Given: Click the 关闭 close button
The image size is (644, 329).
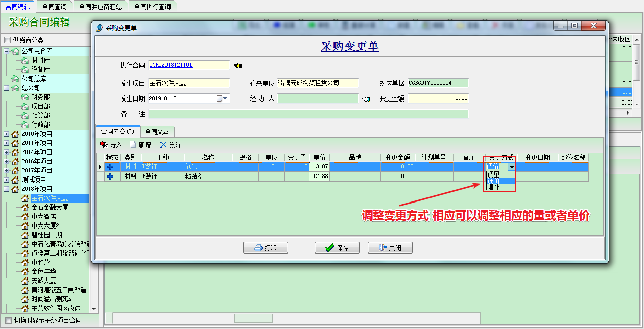Looking at the screenshot, I should 390,248.
